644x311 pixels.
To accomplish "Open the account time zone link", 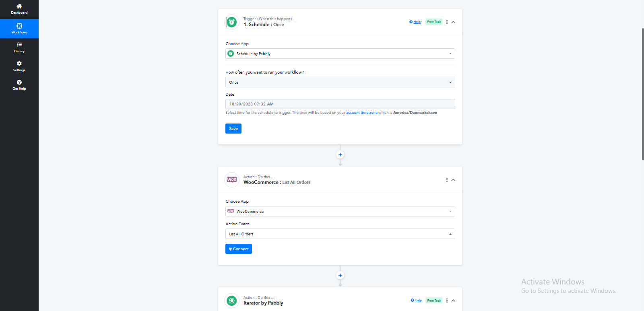I will (x=362, y=113).
